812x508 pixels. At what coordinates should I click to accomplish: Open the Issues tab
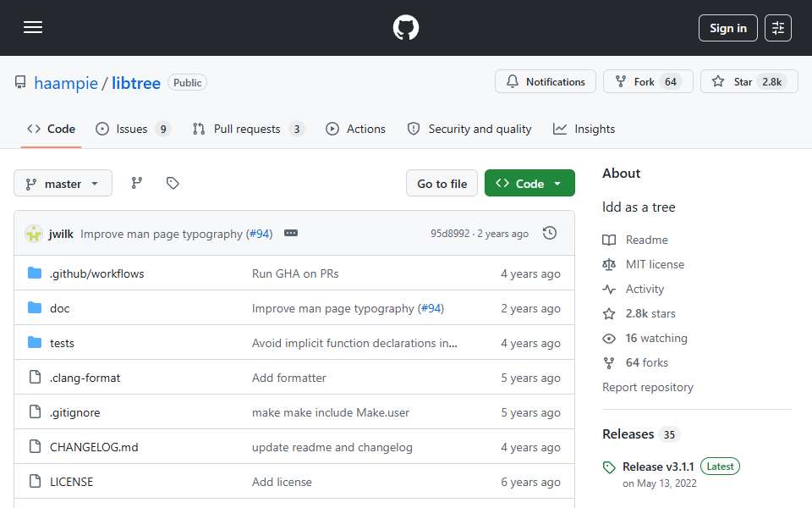click(133, 129)
